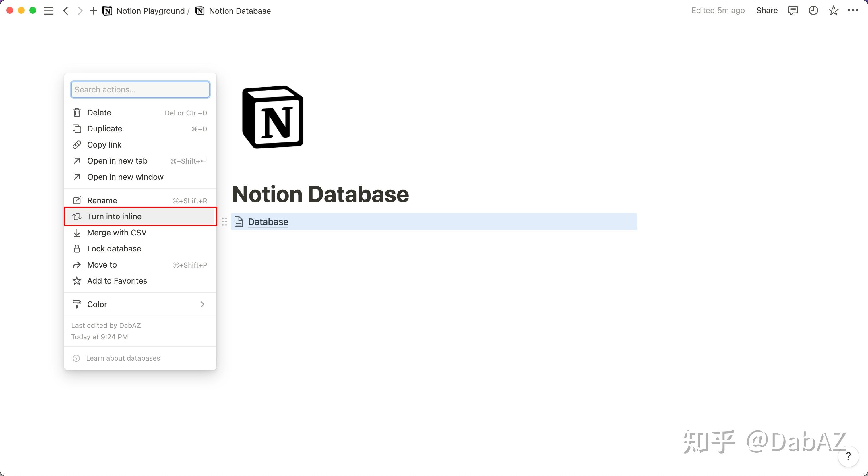Screen dimensions: 868x476
Task: View page update history via clock icon
Action: (813, 10)
